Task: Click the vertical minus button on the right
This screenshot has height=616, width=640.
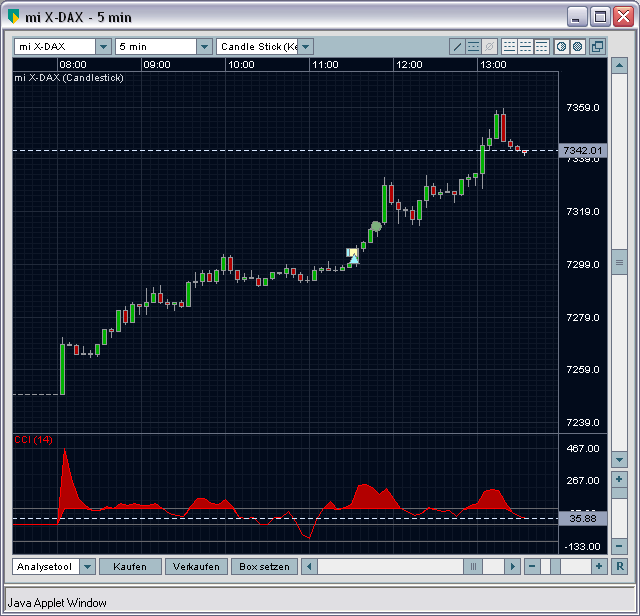Action: coord(619,546)
